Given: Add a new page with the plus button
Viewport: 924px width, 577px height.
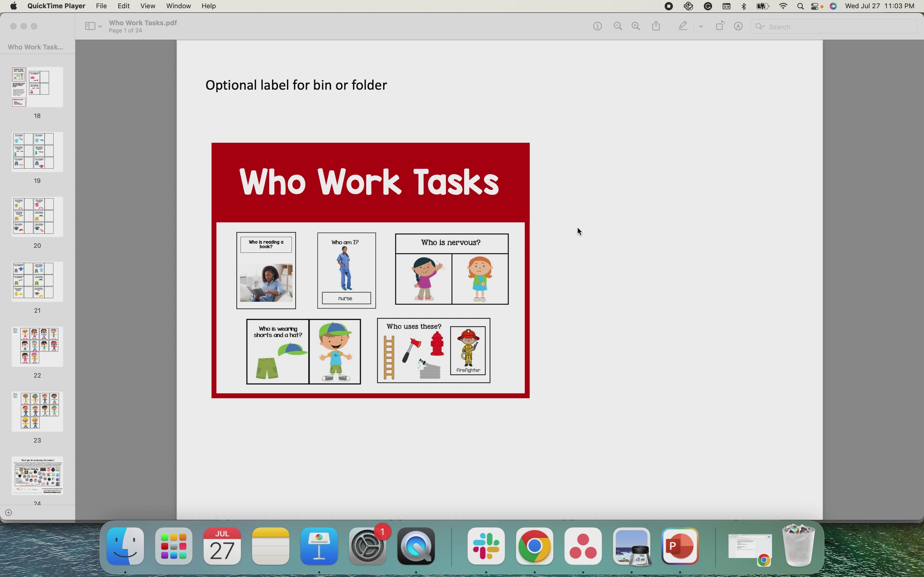Looking at the screenshot, I should point(9,513).
